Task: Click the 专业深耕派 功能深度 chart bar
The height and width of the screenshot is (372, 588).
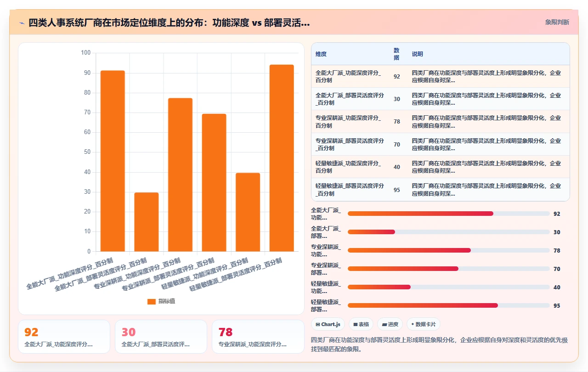Action: click(x=180, y=175)
